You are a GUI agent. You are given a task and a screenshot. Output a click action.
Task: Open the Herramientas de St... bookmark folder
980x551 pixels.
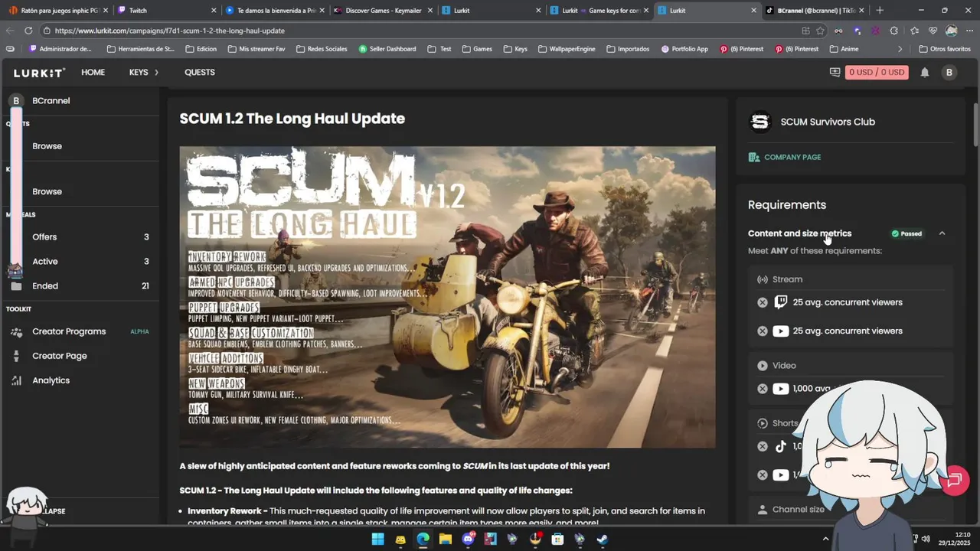(x=141, y=49)
